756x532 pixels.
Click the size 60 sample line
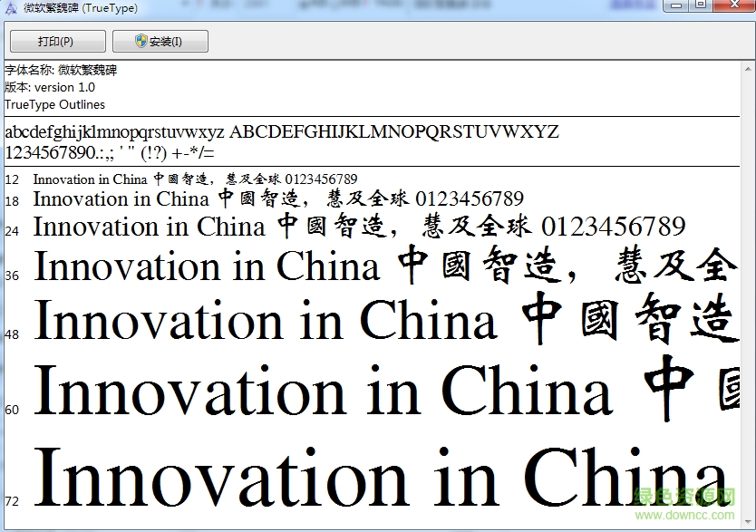pyautogui.click(x=386, y=391)
